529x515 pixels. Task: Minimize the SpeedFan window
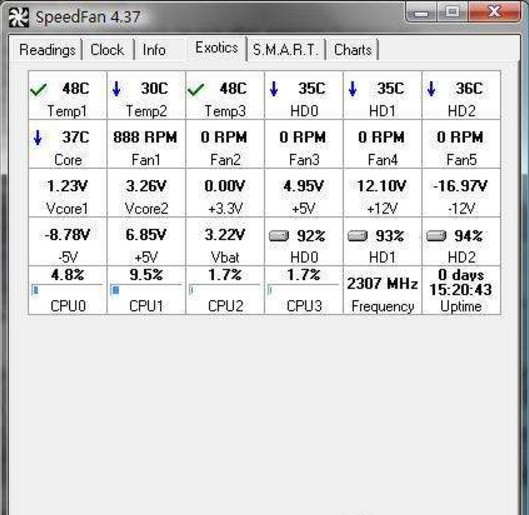[421, 12]
